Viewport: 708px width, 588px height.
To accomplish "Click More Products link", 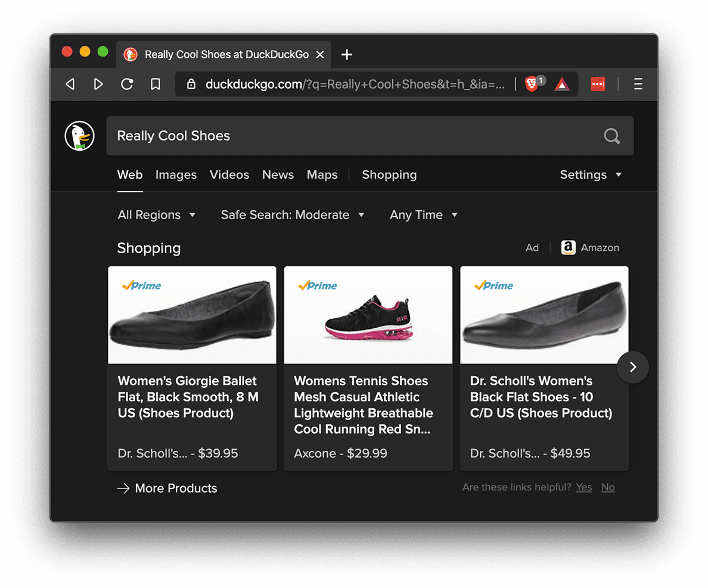I will (x=176, y=489).
